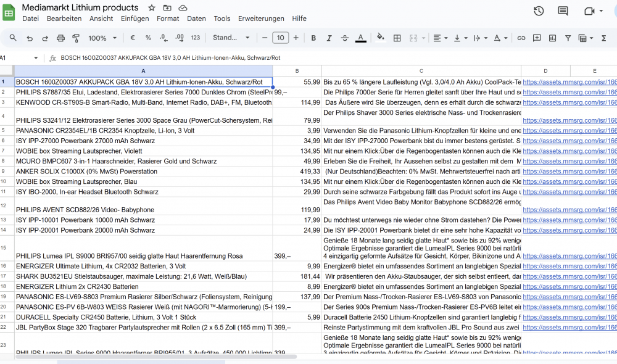Open the Datei menu
617x364 pixels.
pyautogui.click(x=30, y=19)
